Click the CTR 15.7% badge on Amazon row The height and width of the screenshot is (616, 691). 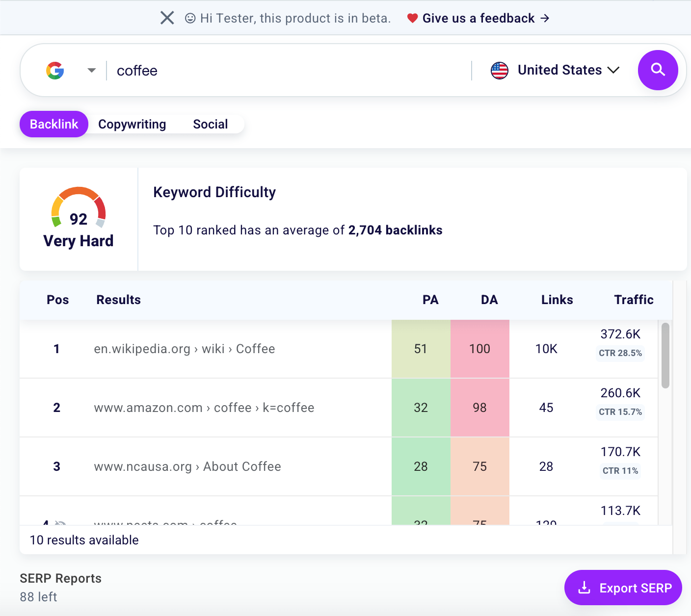(x=620, y=412)
